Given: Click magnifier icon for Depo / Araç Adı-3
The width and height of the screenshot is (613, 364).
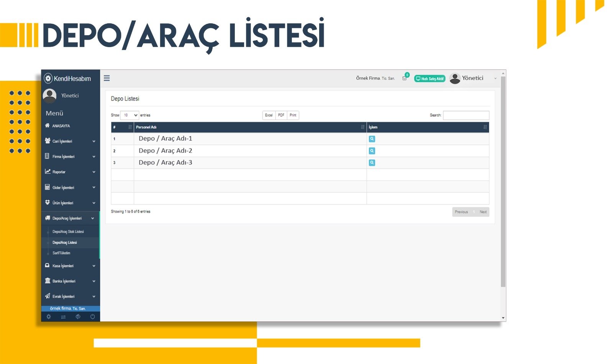Looking at the screenshot, I should [372, 163].
